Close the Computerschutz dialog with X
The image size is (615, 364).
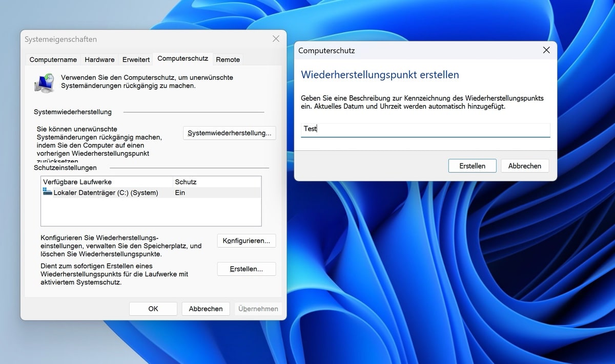546,50
